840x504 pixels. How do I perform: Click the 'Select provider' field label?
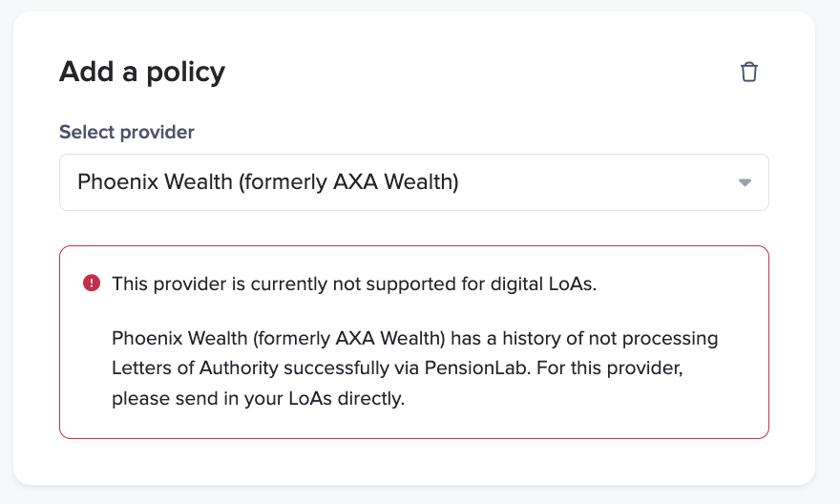127,133
